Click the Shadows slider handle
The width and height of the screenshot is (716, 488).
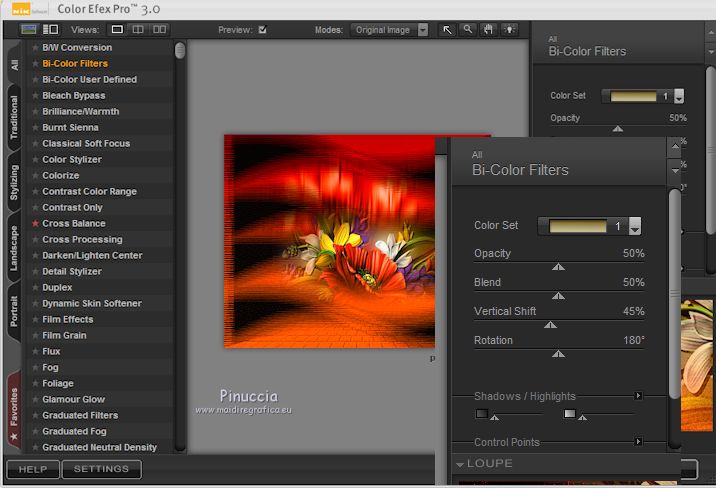tap(495, 417)
